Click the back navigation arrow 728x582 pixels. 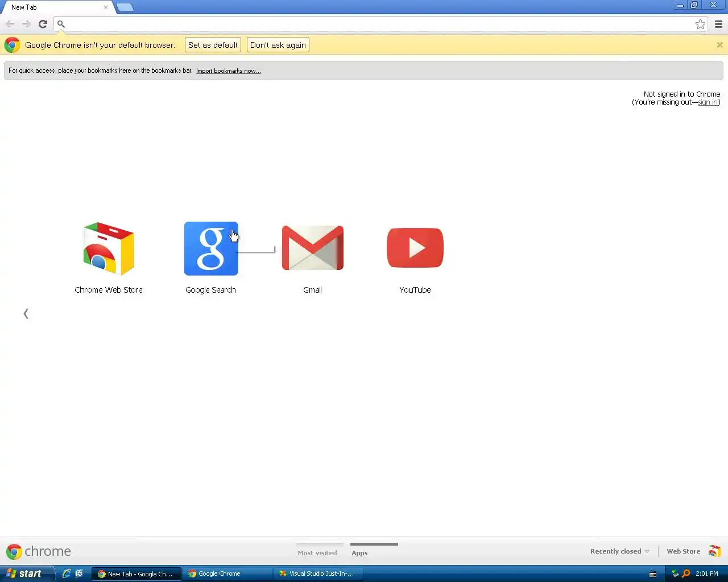(10, 24)
